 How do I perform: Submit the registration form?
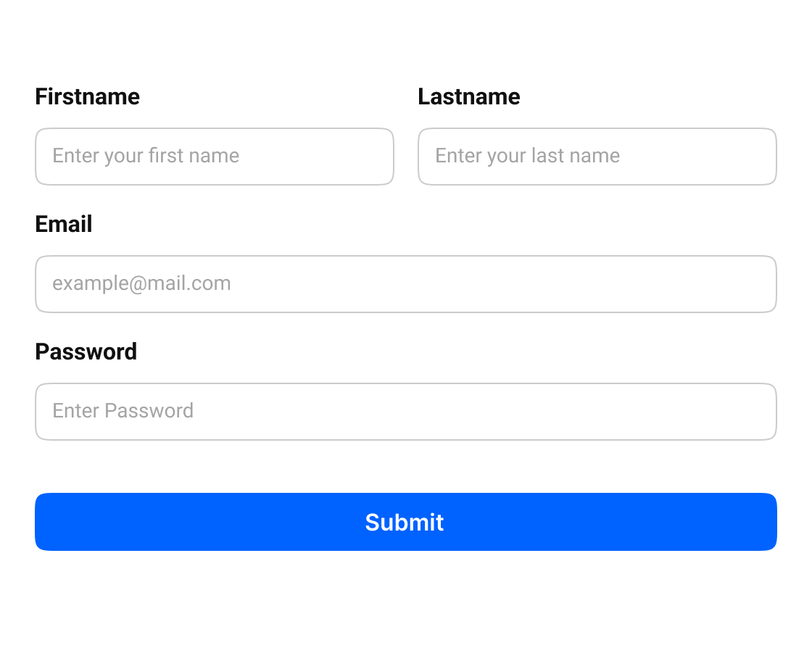click(x=406, y=522)
